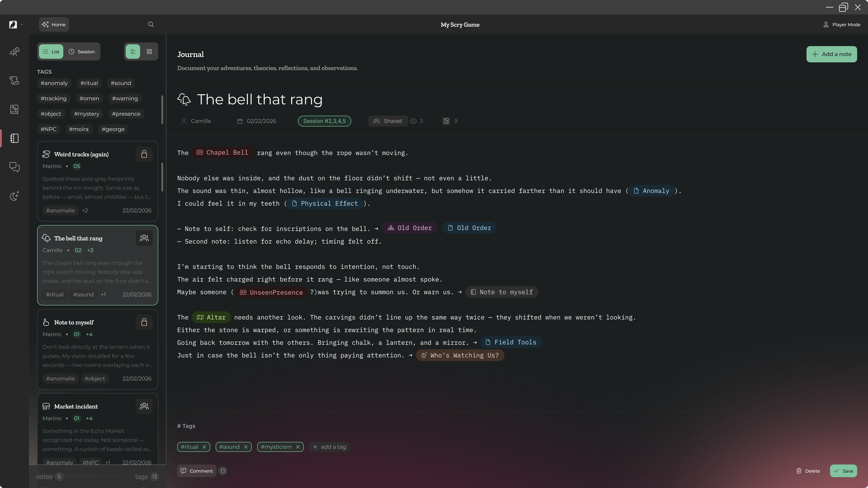Open the chat bubbles sidebar icon

14,167
